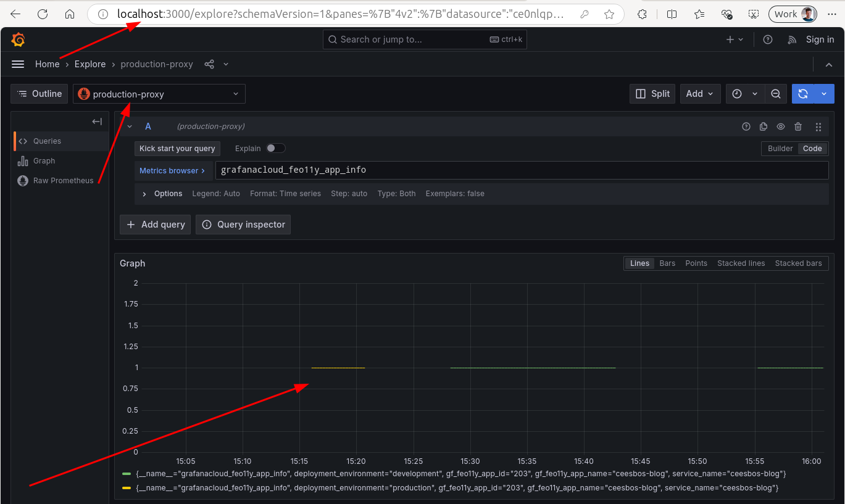Open the production-proxy data source picker
Image resolution: width=845 pixels, height=504 pixels.
[x=159, y=94]
